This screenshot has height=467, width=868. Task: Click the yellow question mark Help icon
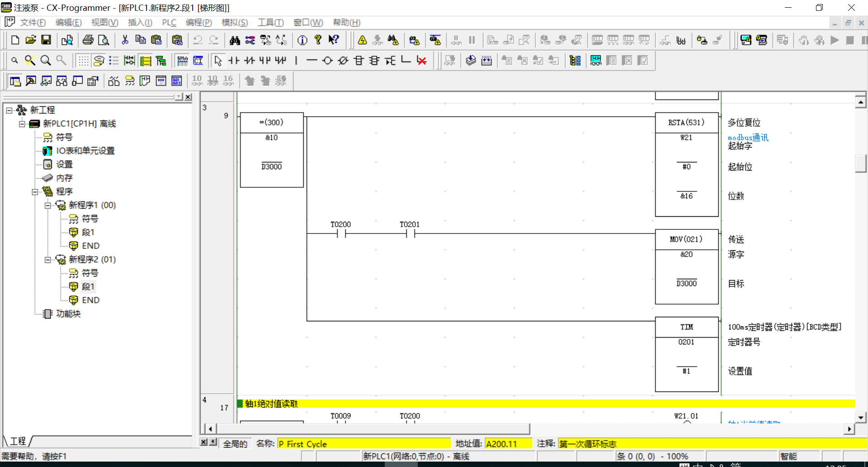point(318,40)
